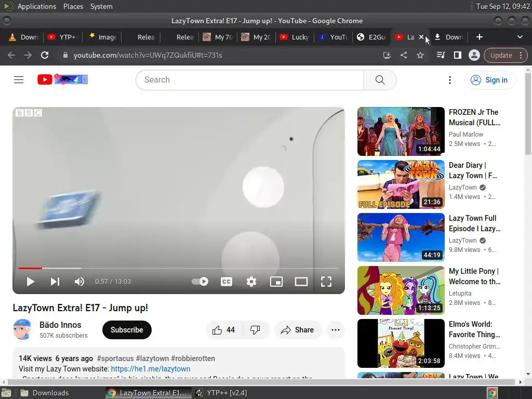The height and width of the screenshot is (399, 532).
Task: Reload the page with refresh icon
Action: point(45,55)
